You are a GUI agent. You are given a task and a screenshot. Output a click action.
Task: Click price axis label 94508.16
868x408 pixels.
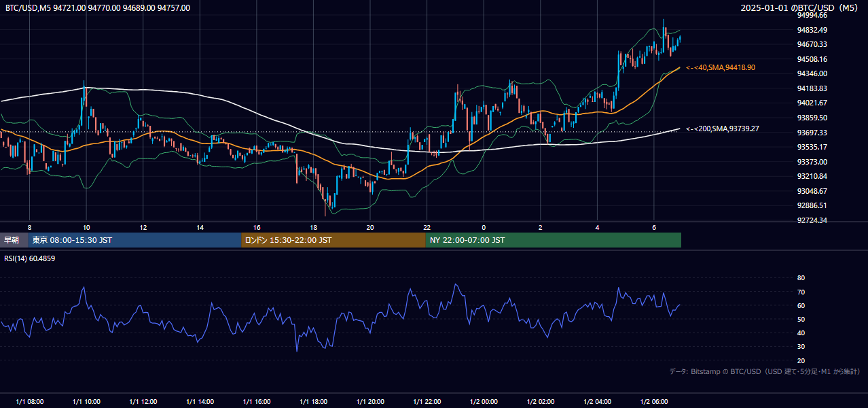[x=812, y=59]
